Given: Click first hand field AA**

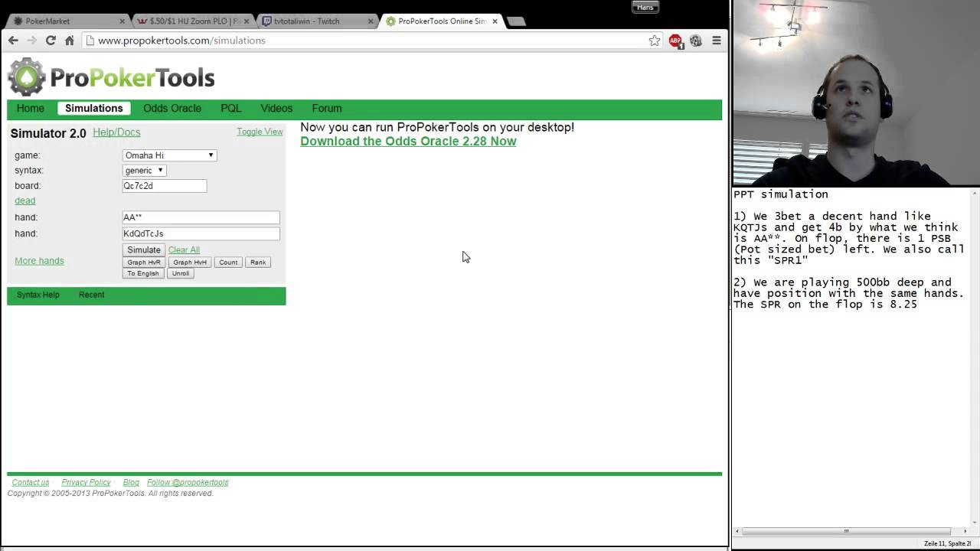Looking at the screenshot, I should pos(201,217).
